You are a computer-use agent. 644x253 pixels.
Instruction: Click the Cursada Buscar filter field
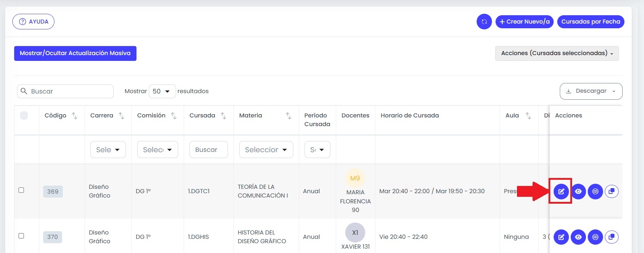pos(209,150)
